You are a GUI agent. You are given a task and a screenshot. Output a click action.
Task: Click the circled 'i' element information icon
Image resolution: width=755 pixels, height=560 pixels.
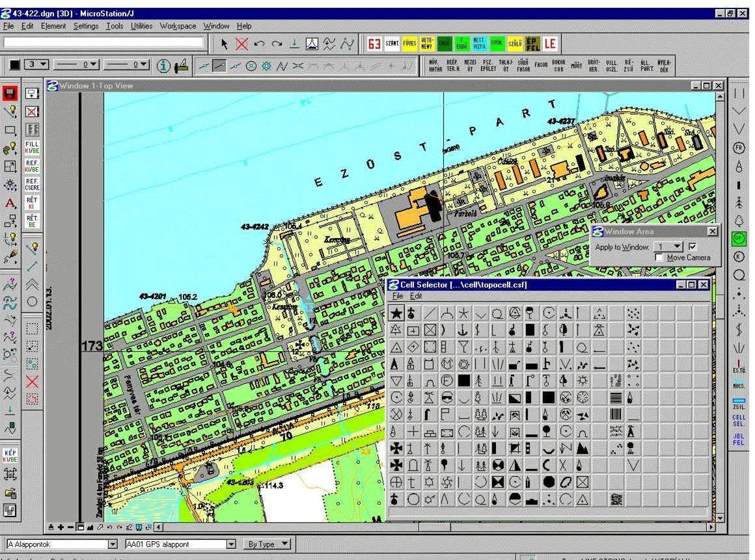164,65
